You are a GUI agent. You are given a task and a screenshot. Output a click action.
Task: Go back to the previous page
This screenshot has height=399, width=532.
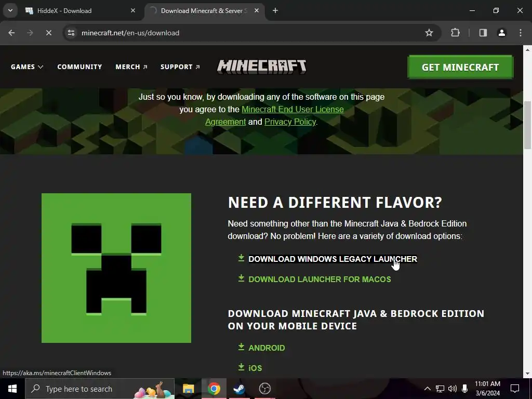(11, 33)
